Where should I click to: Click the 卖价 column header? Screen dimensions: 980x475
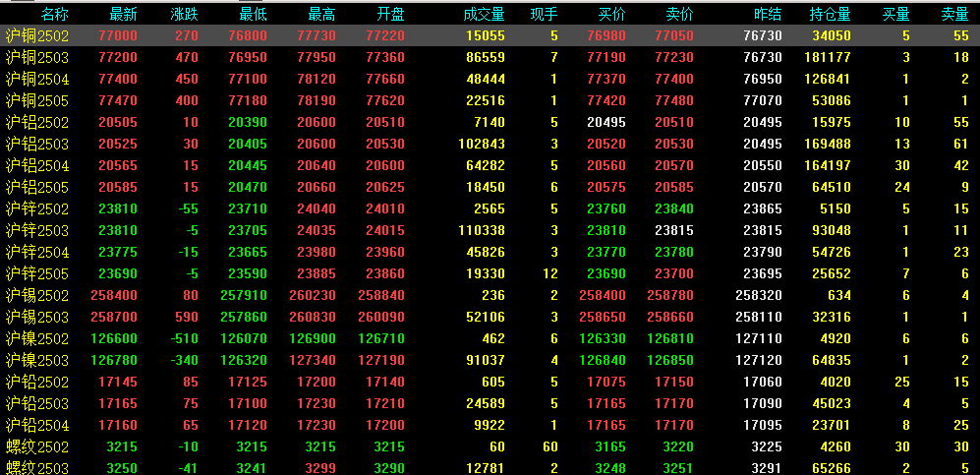pyautogui.click(x=679, y=15)
